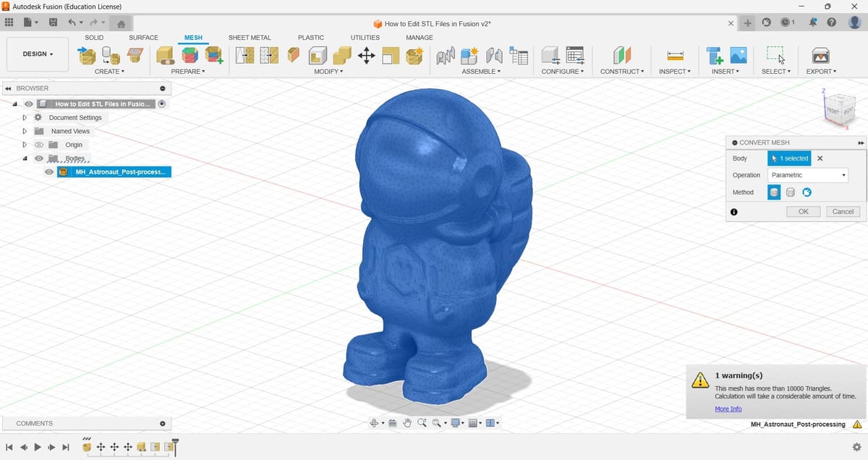Click the Repair mesh icon in Prepare
Image resolution: width=868 pixels, height=460 pixels.
[x=166, y=55]
